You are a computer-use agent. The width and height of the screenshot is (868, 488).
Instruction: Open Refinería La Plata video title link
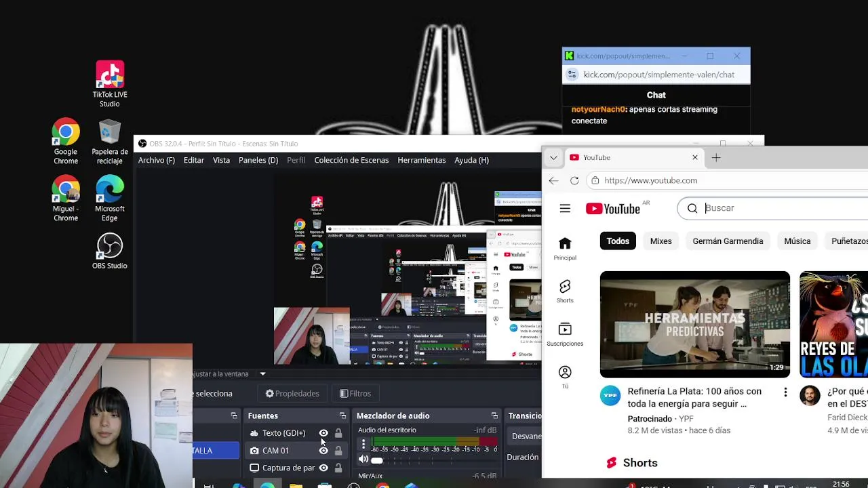click(694, 397)
